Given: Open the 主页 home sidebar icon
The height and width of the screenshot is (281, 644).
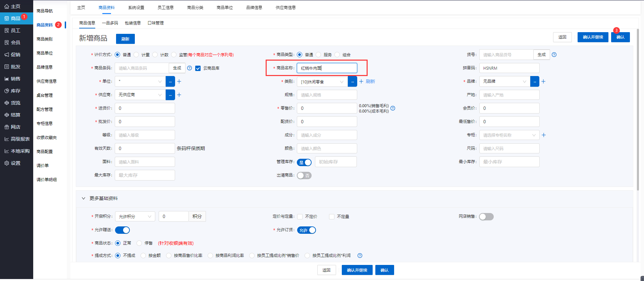Looking at the screenshot, I should tap(7, 6).
